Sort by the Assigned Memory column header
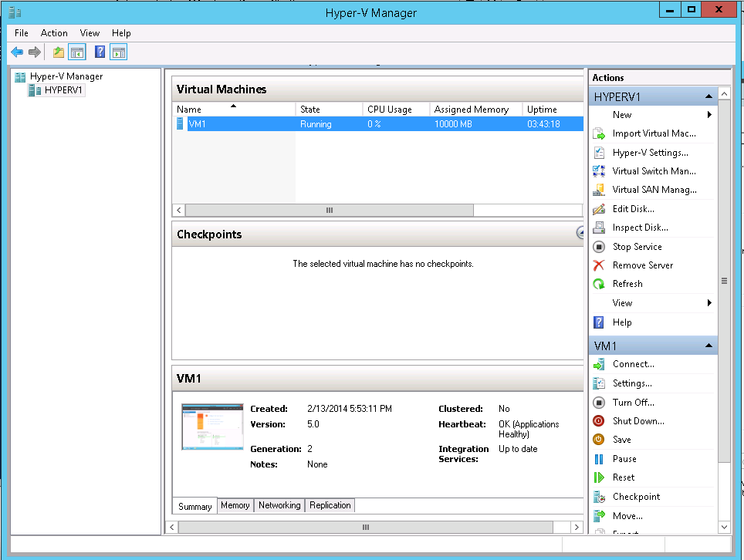 pyautogui.click(x=476, y=110)
